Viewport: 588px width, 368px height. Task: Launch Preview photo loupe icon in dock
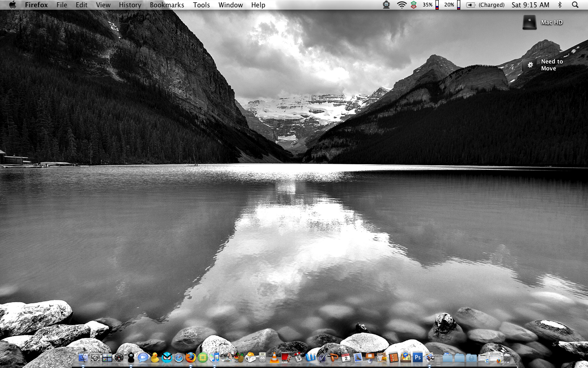click(x=429, y=357)
